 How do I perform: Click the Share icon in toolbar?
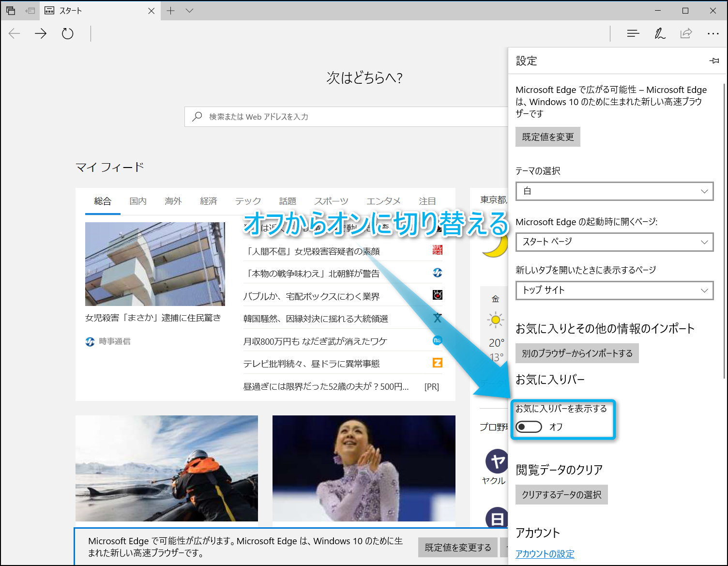686,33
